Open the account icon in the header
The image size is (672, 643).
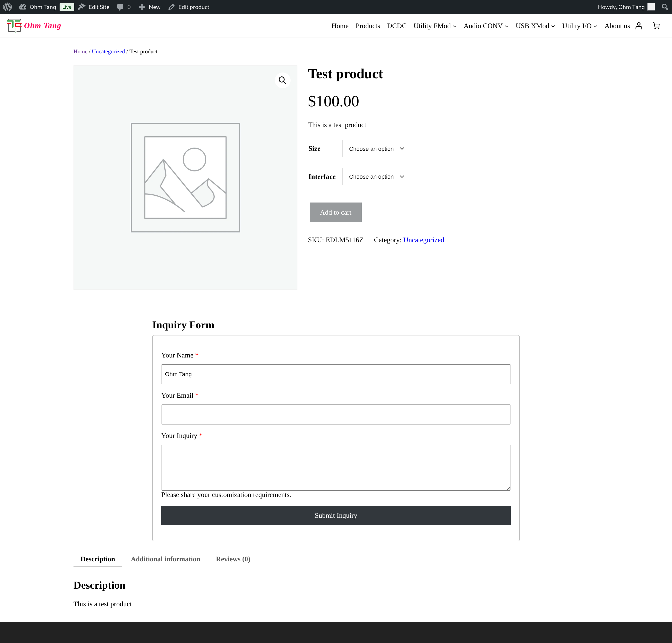[639, 26]
